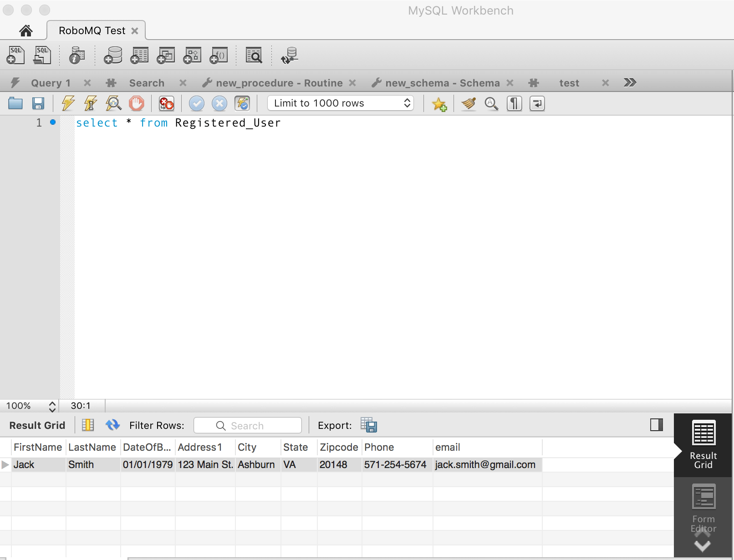This screenshot has width=734, height=560.
Task: Close the Query 1 tab
Action: coord(87,83)
